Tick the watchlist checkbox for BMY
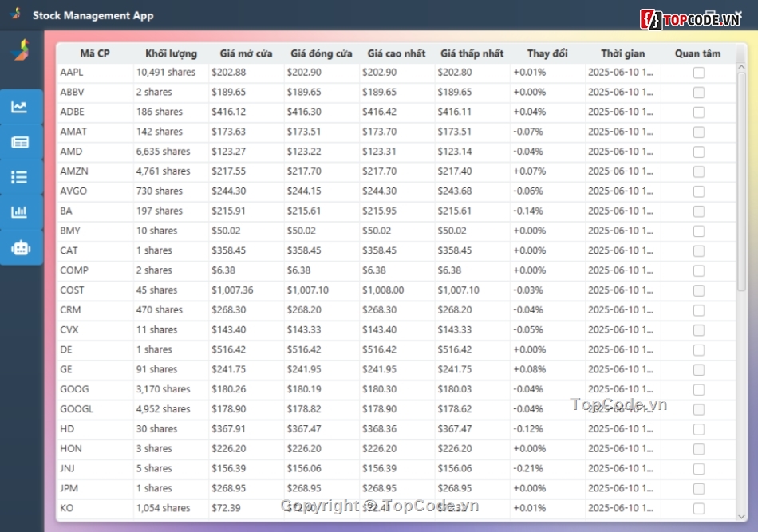This screenshot has height=532, width=758. pos(698,231)
